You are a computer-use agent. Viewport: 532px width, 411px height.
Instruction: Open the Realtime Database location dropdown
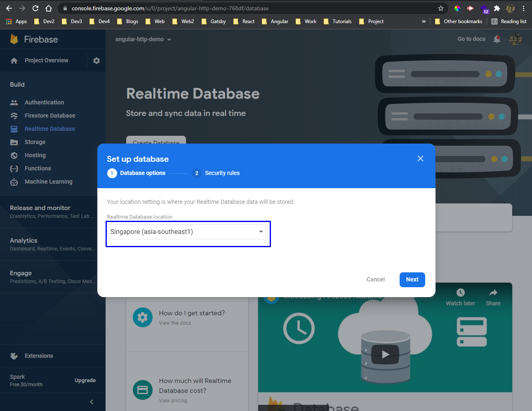[x=188, y=232]
